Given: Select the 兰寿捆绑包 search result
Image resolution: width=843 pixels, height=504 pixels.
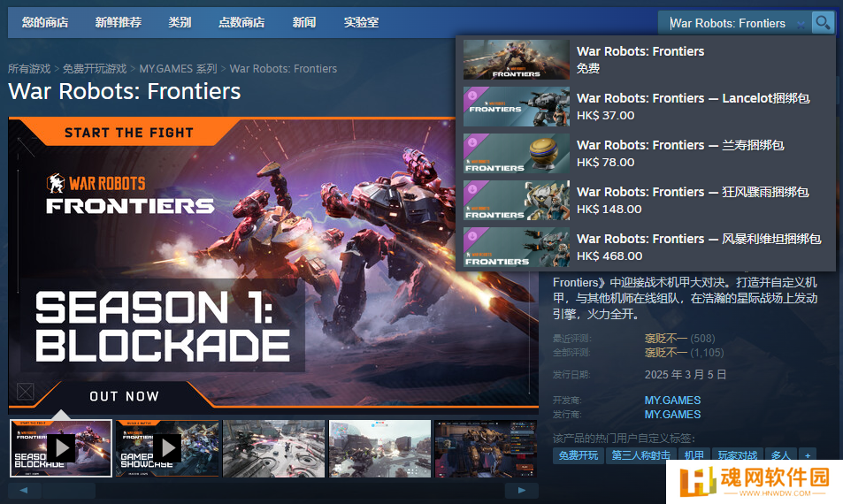Looking at the screenshot, I should click(645, 153).
